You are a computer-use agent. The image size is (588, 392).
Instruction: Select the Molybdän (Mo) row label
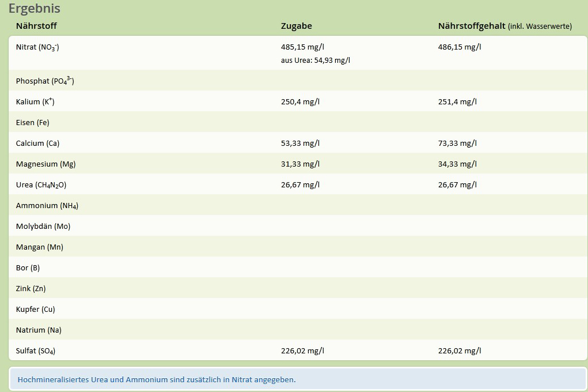pyautogui.click(x=43, y=227)
